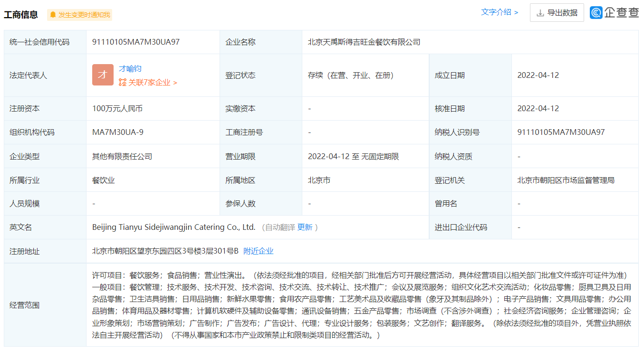Select the 工商信息 section header
The height and width of the screenshot is (350, 644).
[21, 14]
